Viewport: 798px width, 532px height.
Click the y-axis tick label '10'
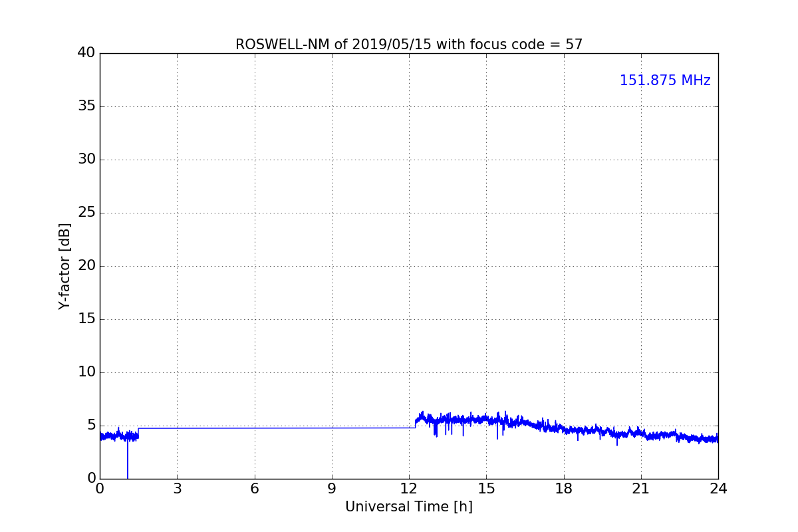click(86, 372)
